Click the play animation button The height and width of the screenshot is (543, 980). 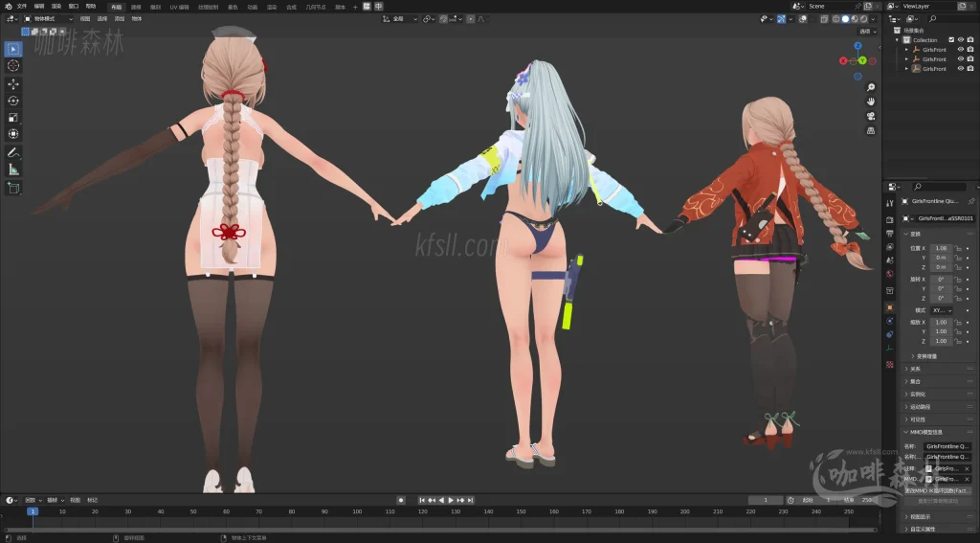pyautogui.click(x=451, y=501)
